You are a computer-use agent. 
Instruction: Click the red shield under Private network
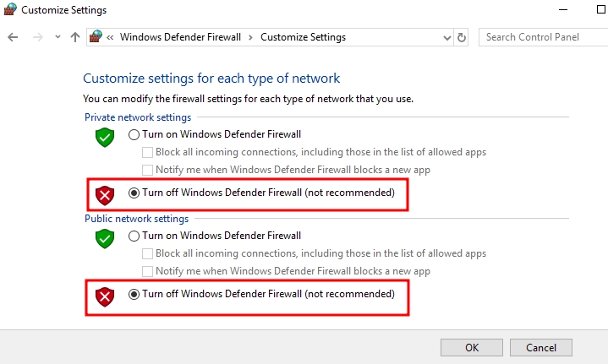pyautogui.click(x=104, y=195)
